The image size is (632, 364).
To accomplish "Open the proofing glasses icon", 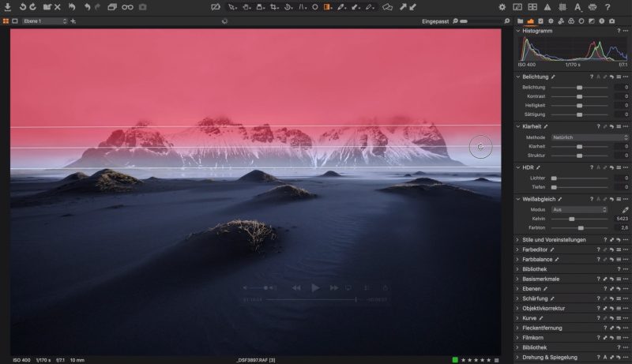I will pos(127,7).
